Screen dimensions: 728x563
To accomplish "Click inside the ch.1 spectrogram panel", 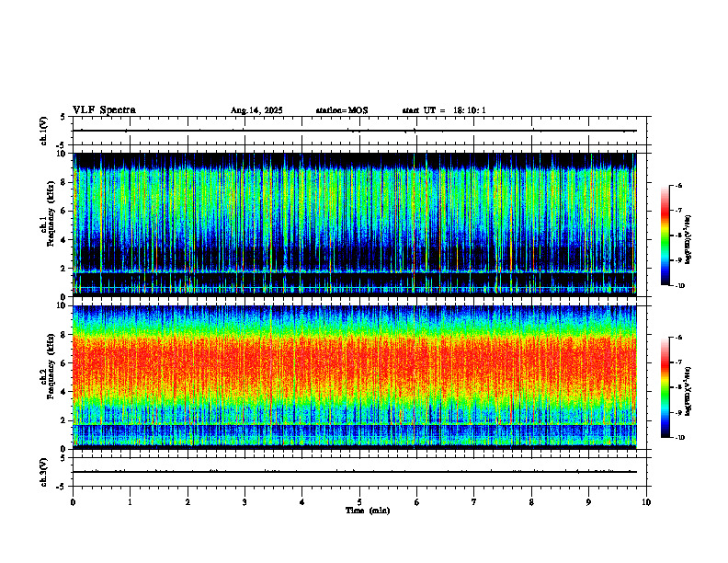I will [x=354, y=224].
